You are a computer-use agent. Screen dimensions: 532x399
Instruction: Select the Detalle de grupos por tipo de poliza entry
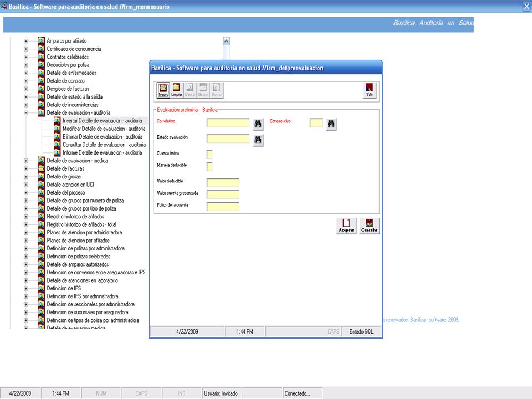click(x=81, y=209)
